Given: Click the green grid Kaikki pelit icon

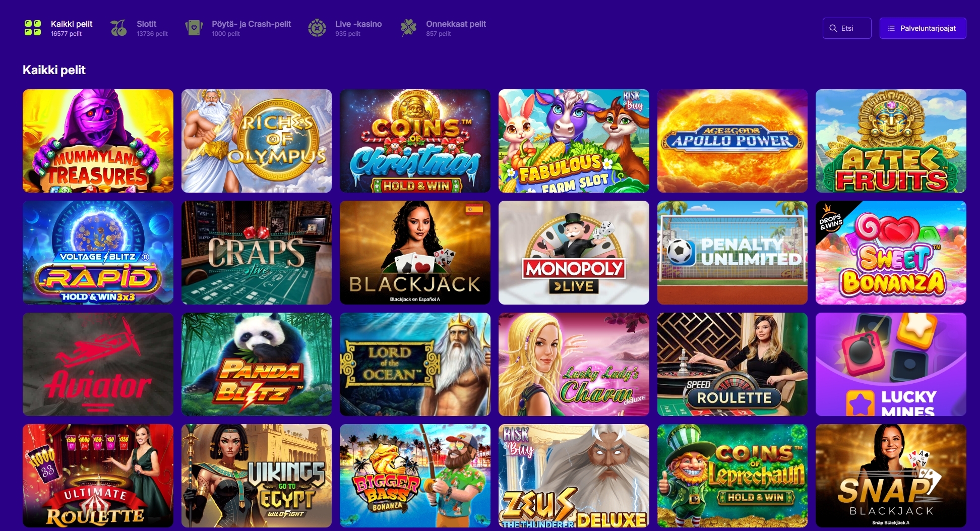Looking at the screenshot, I should (33, 28).
